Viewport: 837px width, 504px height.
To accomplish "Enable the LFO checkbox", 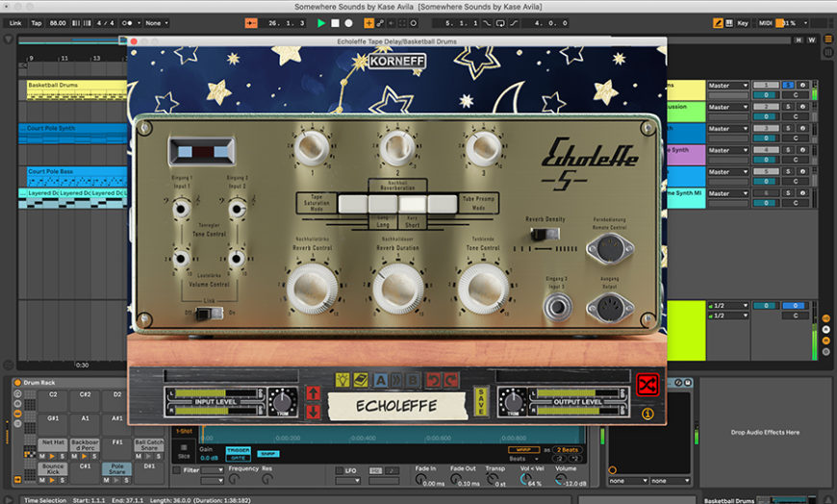I will [x=339, y=470].
